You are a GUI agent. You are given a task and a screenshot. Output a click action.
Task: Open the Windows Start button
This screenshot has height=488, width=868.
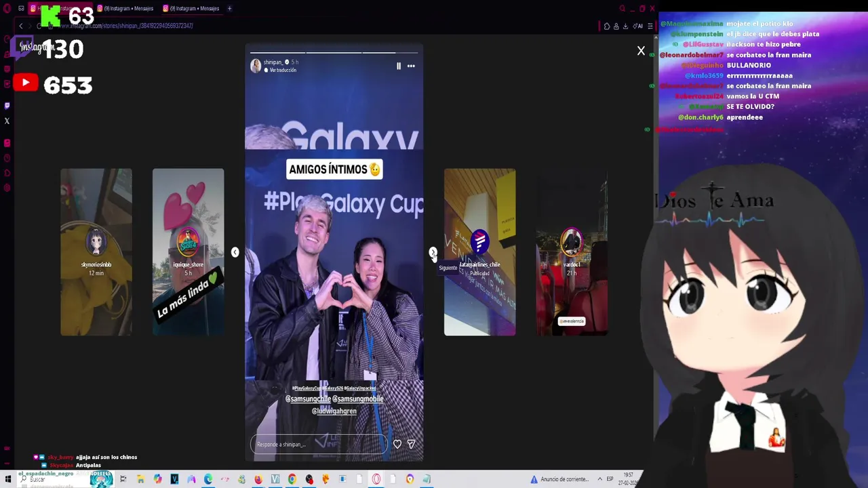pos(7,479)
